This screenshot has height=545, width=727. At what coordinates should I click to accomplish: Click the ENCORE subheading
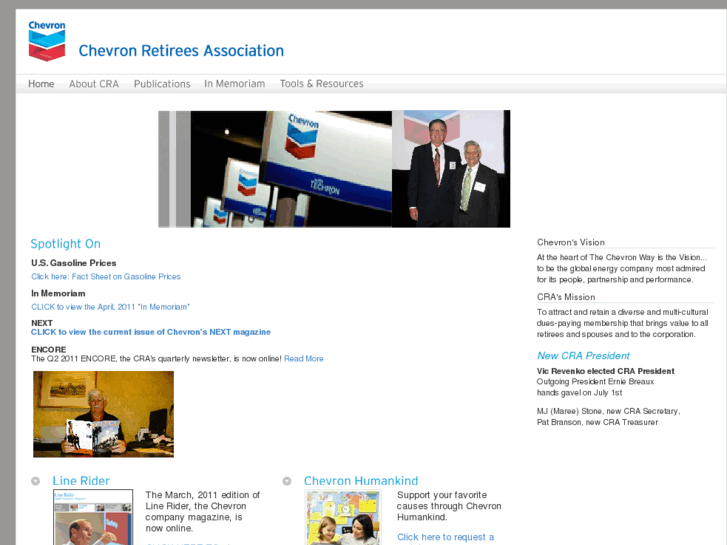[x=49, y=349]
